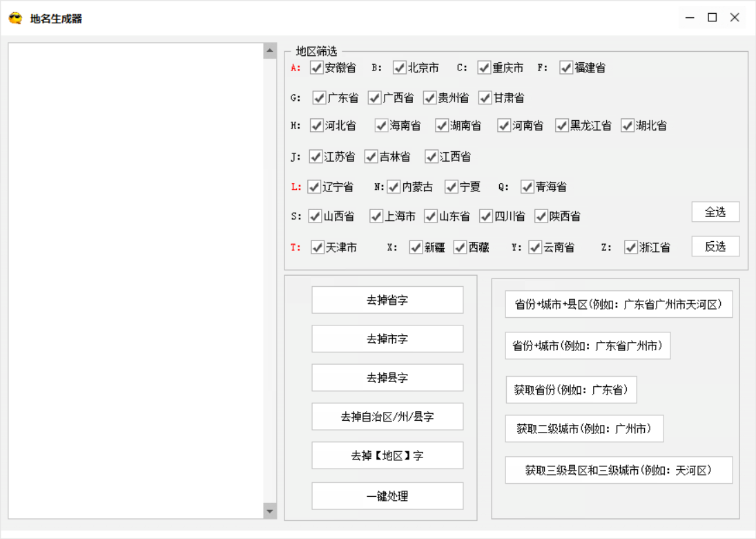Toggle the 山东省 checkbox
Viewport: 756px width, 539px height.
click(431, 216)
